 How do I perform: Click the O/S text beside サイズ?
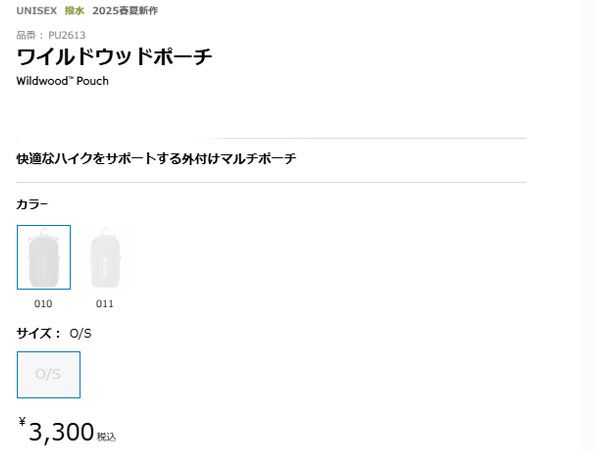point(81,333)
